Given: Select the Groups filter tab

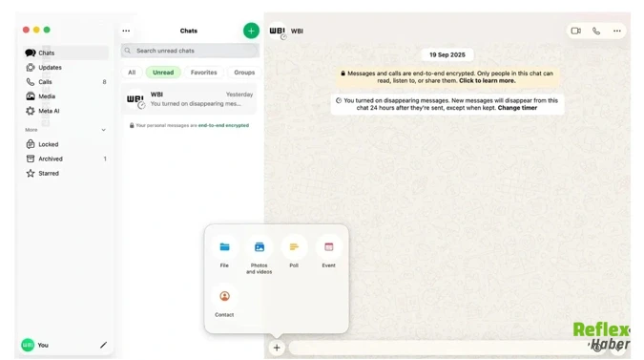Looking at the screenshot, I should click(x=244, y=73).
